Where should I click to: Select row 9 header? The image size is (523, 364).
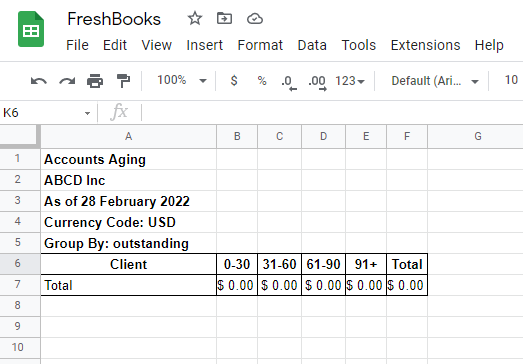coord(20,327)
